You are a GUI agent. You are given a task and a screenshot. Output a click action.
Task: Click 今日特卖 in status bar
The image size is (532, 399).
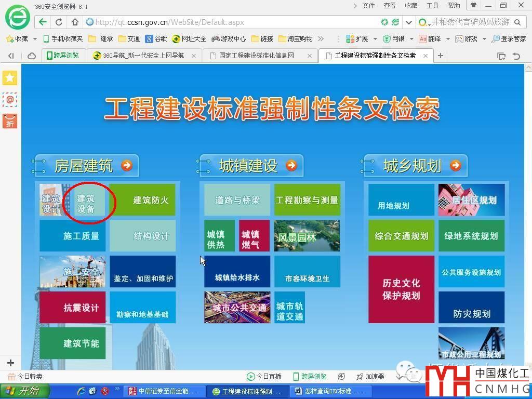point(25,376)
